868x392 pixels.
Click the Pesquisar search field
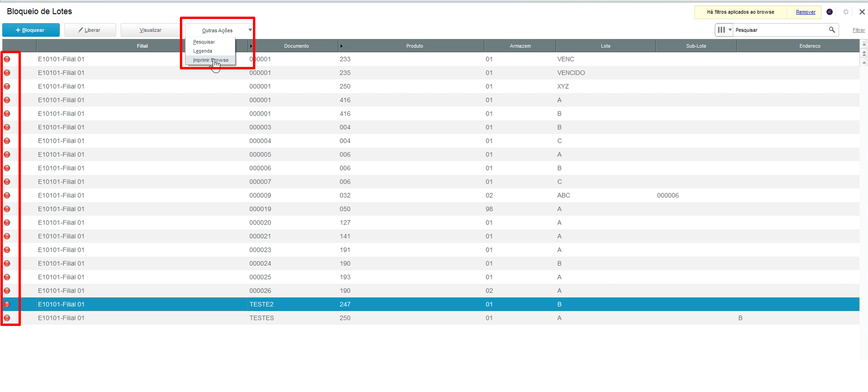[x=780, y=30]
